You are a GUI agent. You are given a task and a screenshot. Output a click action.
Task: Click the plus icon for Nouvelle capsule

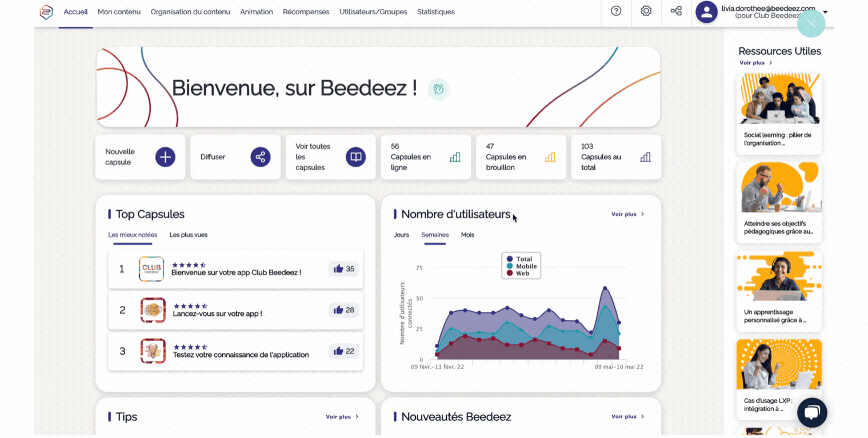point(165,157)
